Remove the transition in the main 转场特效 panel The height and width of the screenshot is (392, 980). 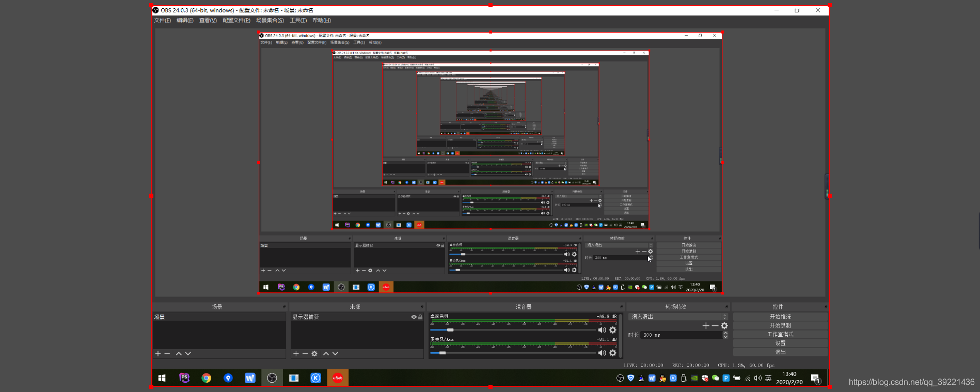pyautogui.click(x=715, y=326)
